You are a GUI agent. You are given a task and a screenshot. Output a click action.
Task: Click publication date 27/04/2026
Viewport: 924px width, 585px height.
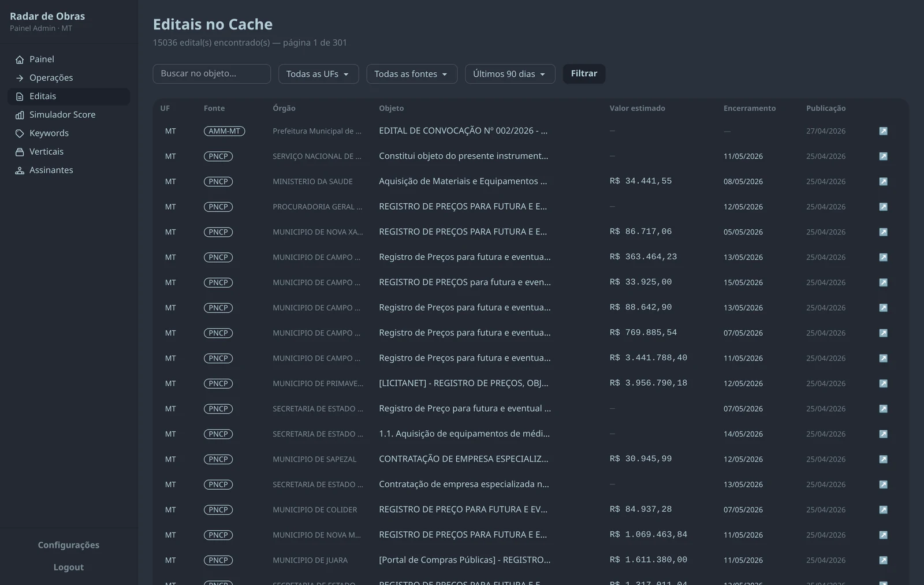click(x=826, y=131)
